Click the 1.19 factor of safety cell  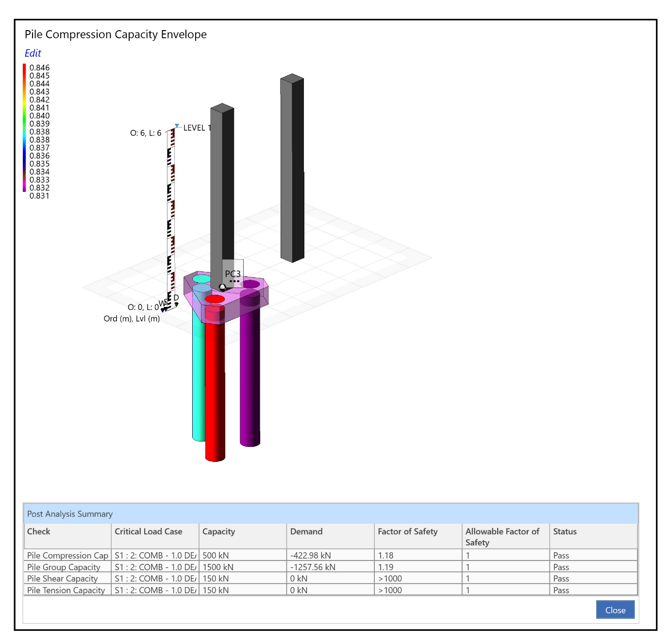tap(418, 567)
